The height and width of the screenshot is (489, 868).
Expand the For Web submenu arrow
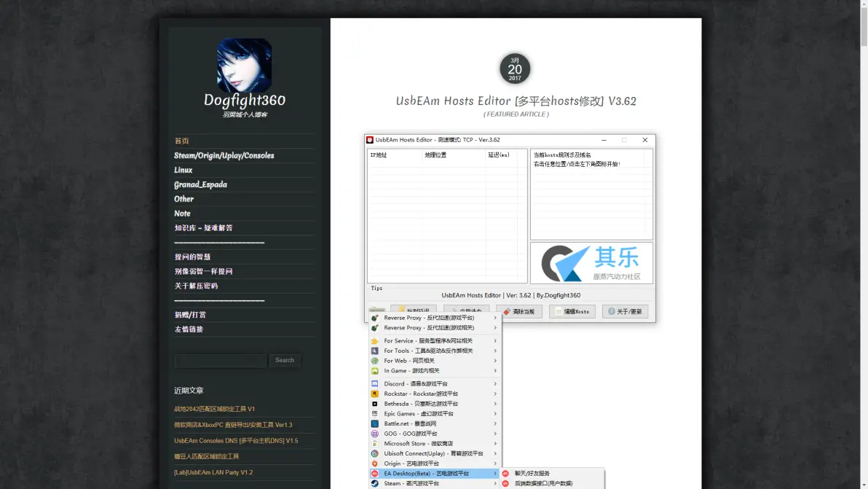(495, 361)
